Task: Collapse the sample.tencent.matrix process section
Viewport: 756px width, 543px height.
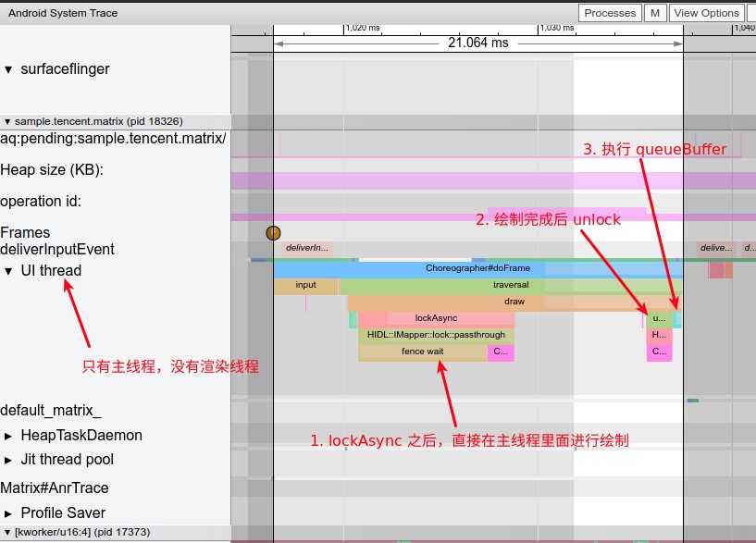Action: click(7, 121)
